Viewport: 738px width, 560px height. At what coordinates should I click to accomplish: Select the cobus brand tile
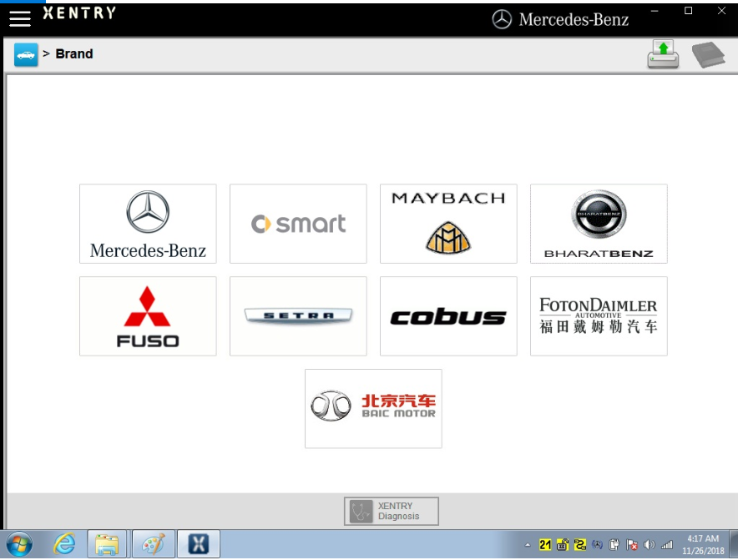(x=448, y=316)
